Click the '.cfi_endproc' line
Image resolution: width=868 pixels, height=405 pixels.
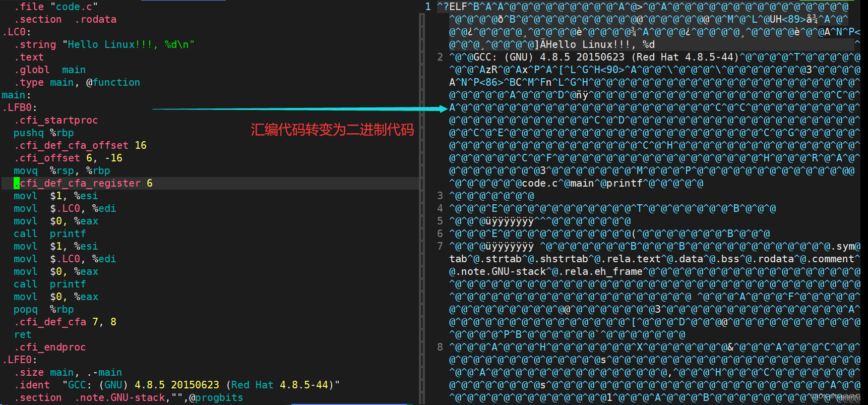point(50,347)
